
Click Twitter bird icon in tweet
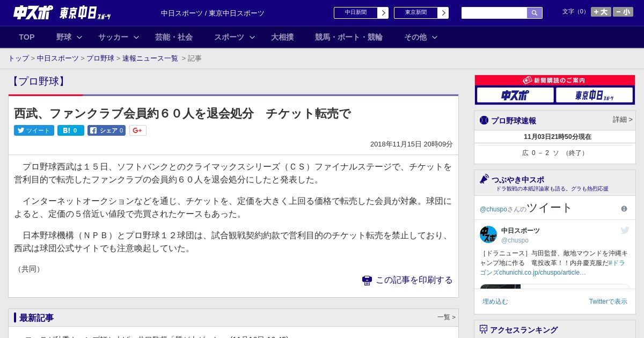625,230
